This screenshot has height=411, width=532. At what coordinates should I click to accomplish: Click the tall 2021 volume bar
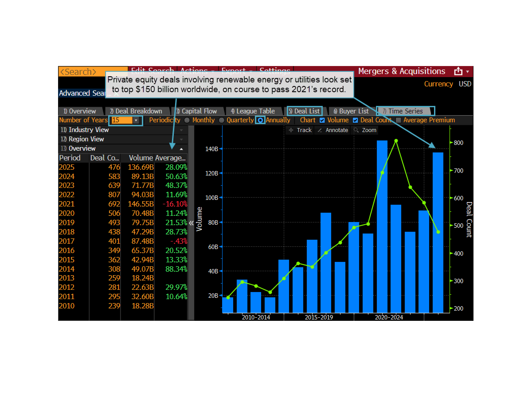click(382, 226)
